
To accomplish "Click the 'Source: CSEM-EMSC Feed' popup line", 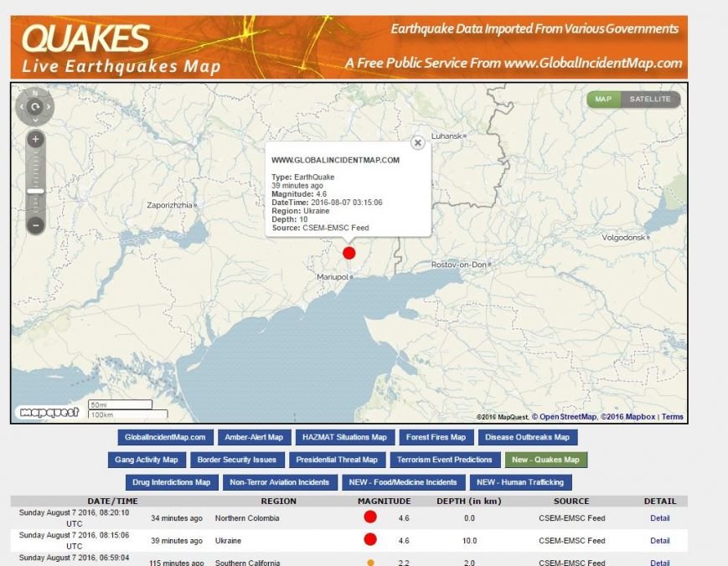I will 320,228.
